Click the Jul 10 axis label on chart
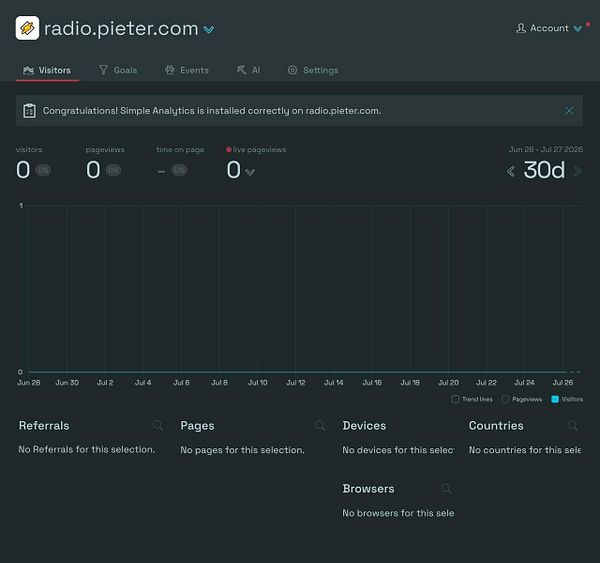 pyautogui.click(x=258, y=383)
